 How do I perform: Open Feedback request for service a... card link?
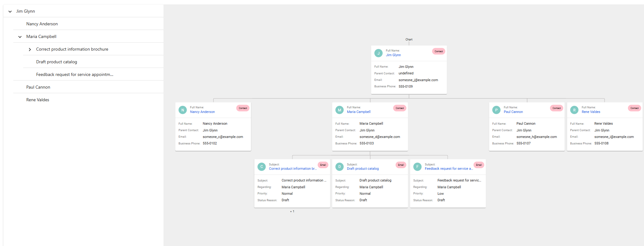pos(449,169)
